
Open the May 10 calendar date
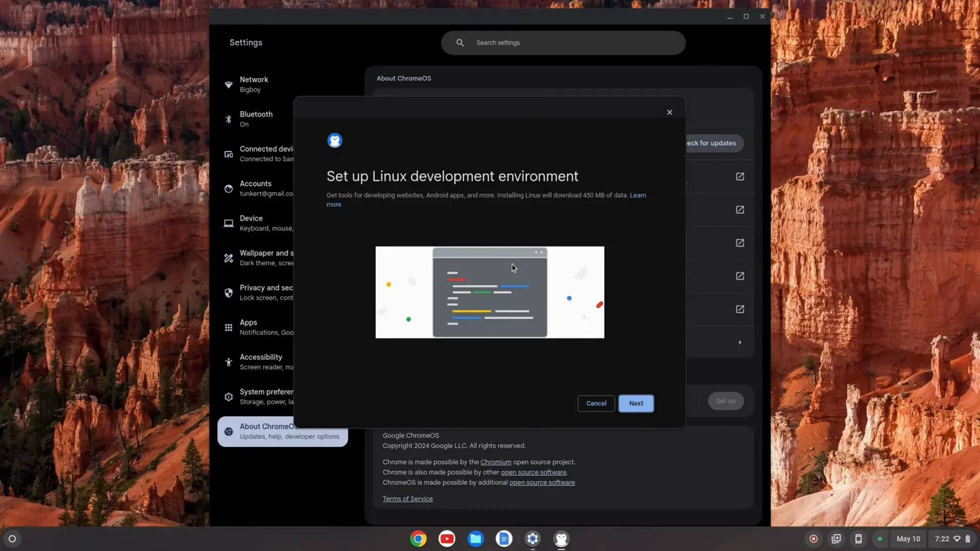coord(909,539)
